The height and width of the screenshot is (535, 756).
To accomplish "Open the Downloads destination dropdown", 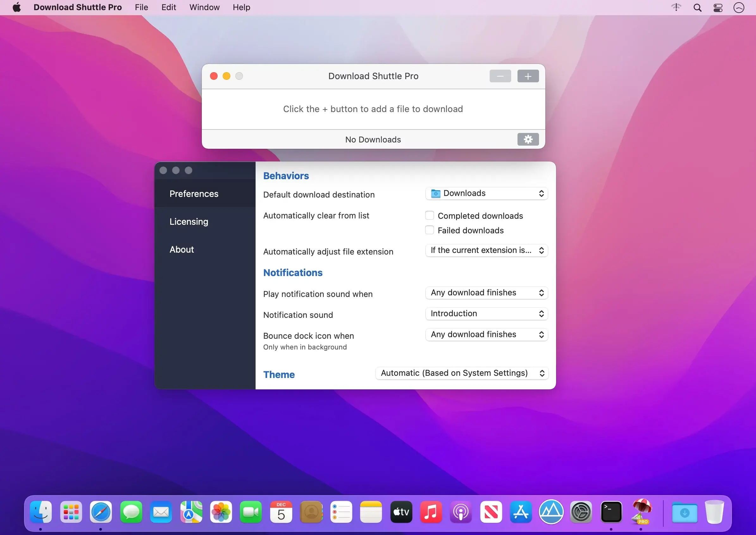I will pyautogui.click(x=486, y=193).
